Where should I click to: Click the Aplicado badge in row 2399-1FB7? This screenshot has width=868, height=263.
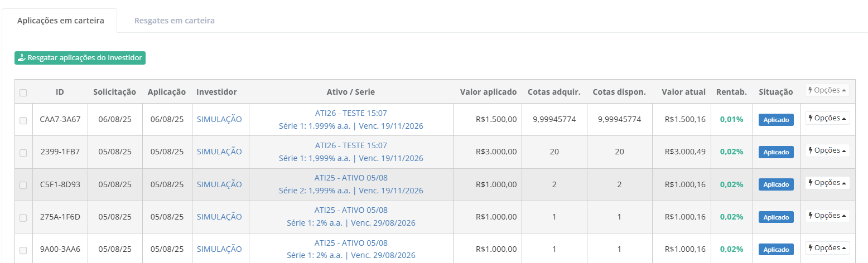pos(775,152)
